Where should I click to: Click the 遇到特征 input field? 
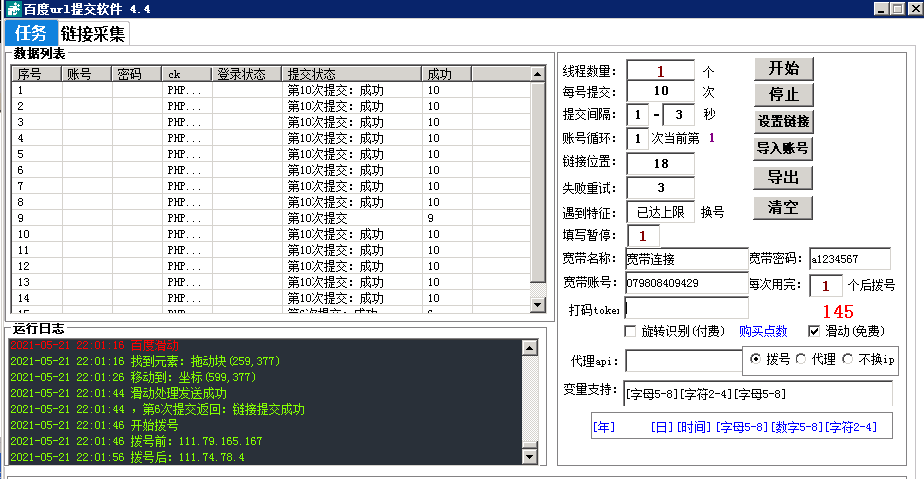coord(661,212)
